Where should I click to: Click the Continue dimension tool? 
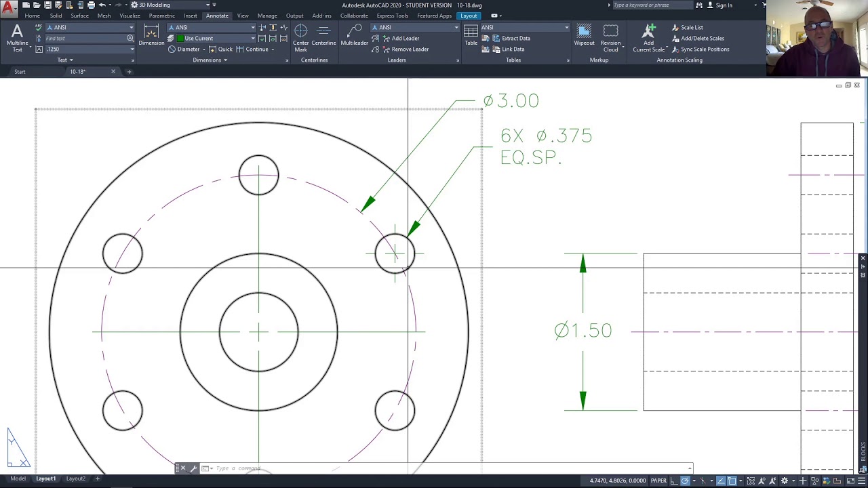[x=252, y=49]
